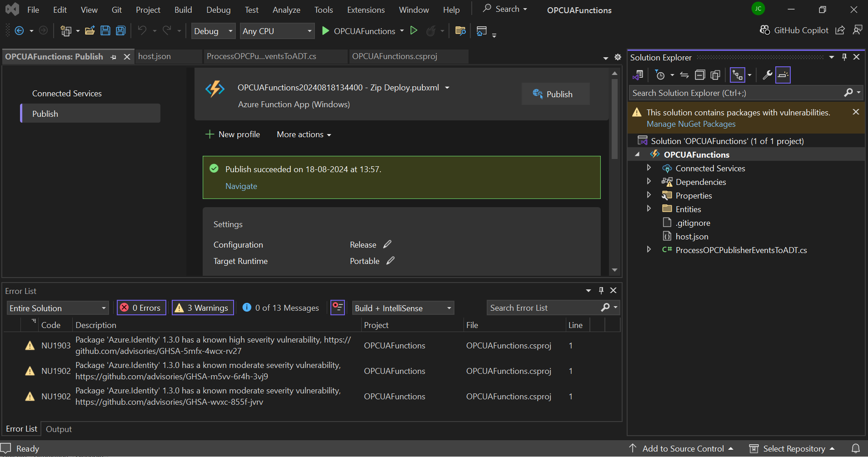868x457 pixels.
Task: Toggle the clear filters button in Error List
Action: click(338, 308)
